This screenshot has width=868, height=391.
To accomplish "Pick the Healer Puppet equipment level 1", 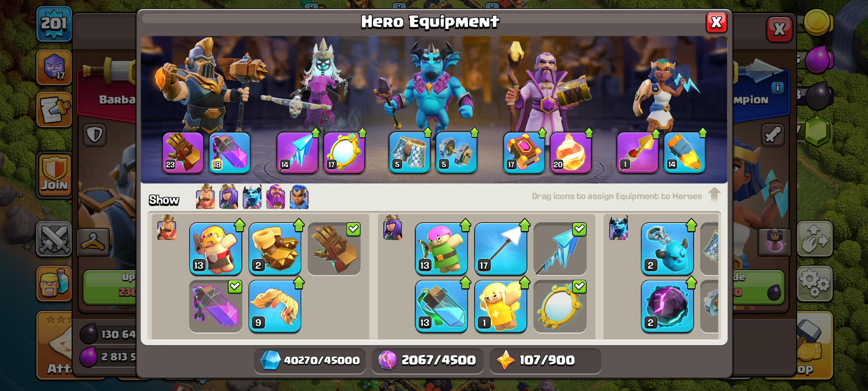I will tap(501, 306).
